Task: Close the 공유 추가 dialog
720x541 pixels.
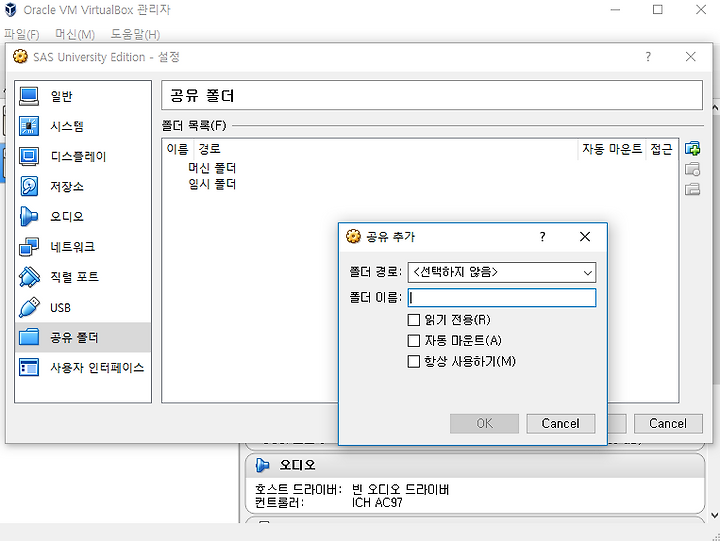Action: click(585, 237)
